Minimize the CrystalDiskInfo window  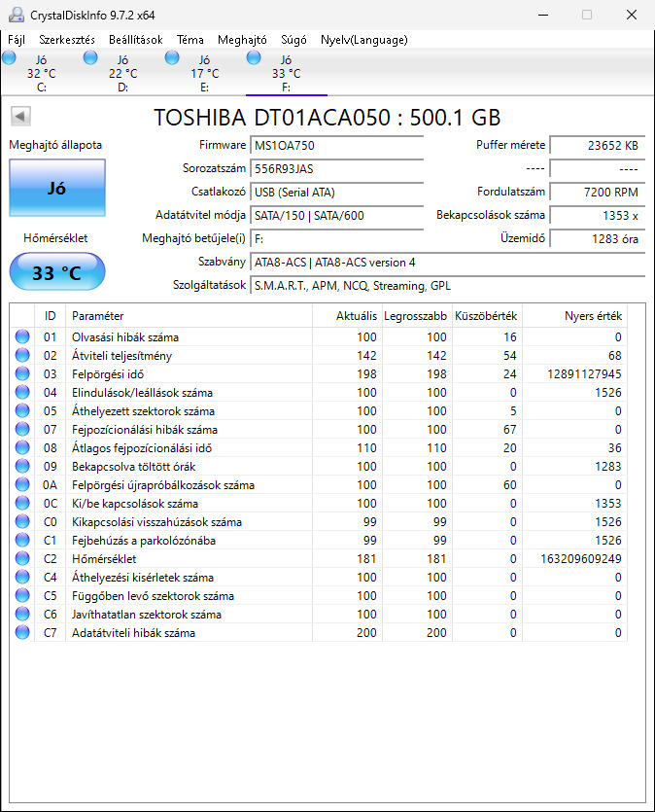click(542, 15)
